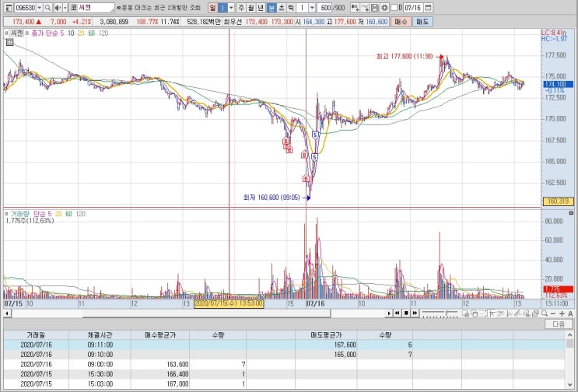The height and width of the screenshot is (392, 578).
Task: Click trade table scrollbar down arrow
Action: (x=570, y=384)
